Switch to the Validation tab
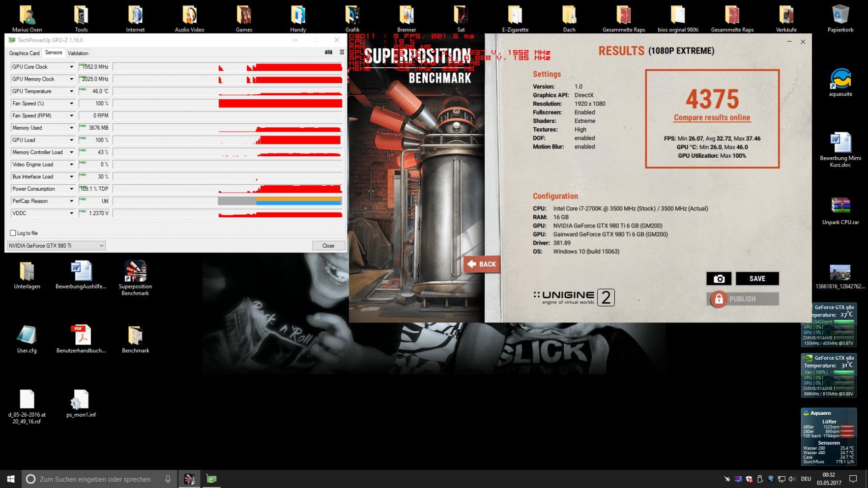Image resolution: width=868 pixels, height=488 pixels. click(x=78, y=53)
